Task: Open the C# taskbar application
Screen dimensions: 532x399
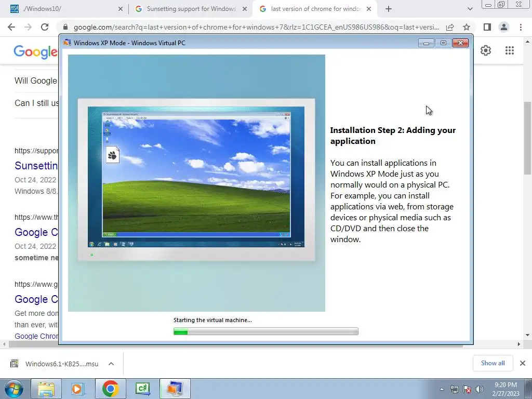Action: [x=142, y=389]
